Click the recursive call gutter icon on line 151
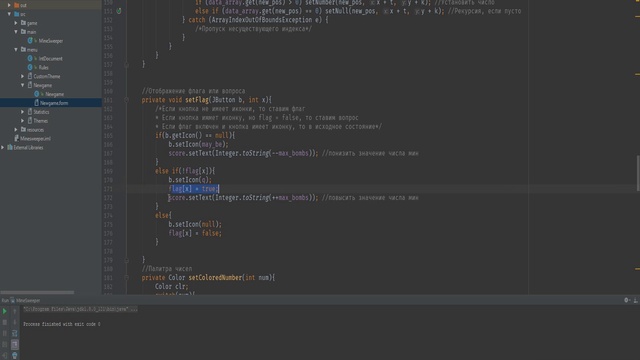Screen dimensions: 640x360 coord(119,11)
